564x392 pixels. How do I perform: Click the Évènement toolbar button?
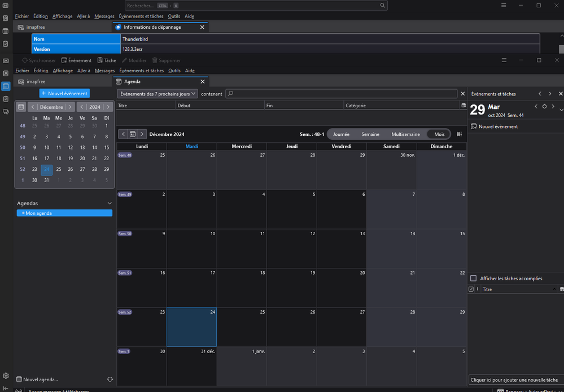click(x=76, y=60)
